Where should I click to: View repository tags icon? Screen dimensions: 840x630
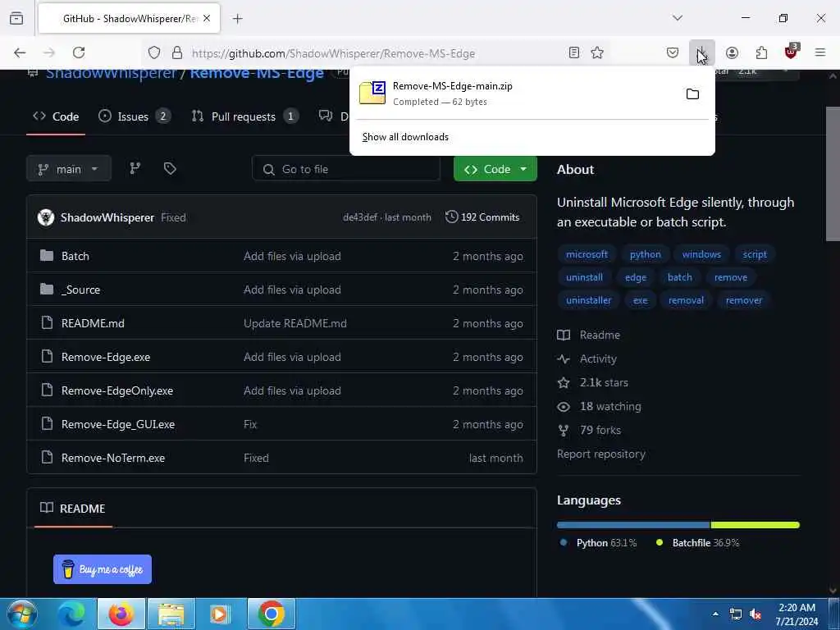click(x=170, y=169)
